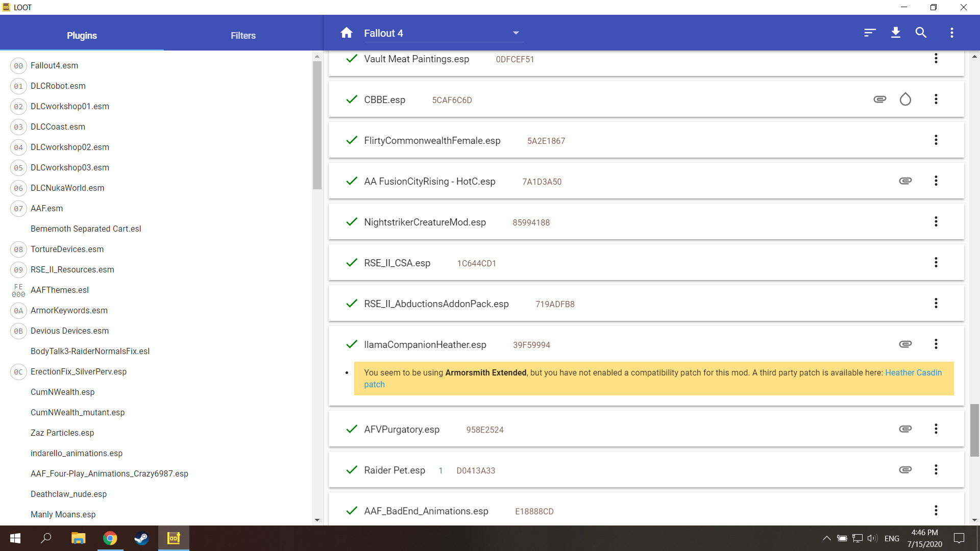Click paperclip icon on AA FusionCityRising card

pyautogui.click(x=905, y=181)
